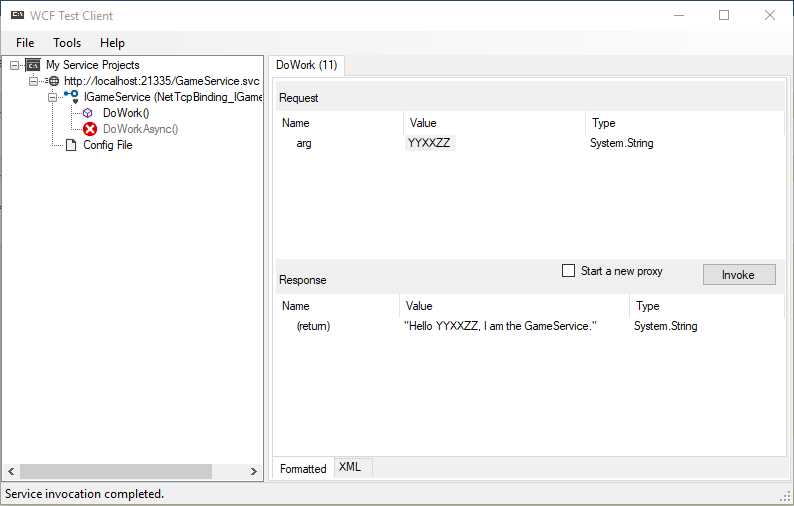The image size is (794, 506).
Task: Click the response System.String type cell
Action: (x=665, y=326)
